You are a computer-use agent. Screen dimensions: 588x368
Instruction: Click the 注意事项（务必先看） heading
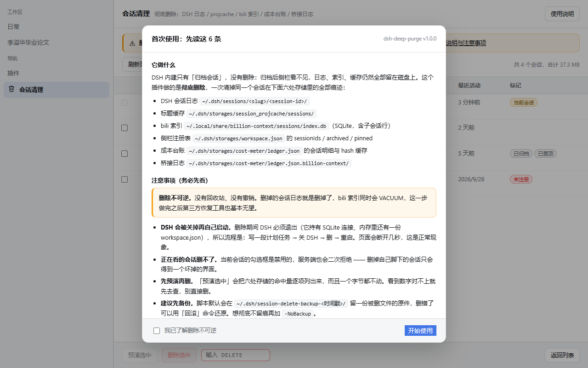tap(180, 180)
